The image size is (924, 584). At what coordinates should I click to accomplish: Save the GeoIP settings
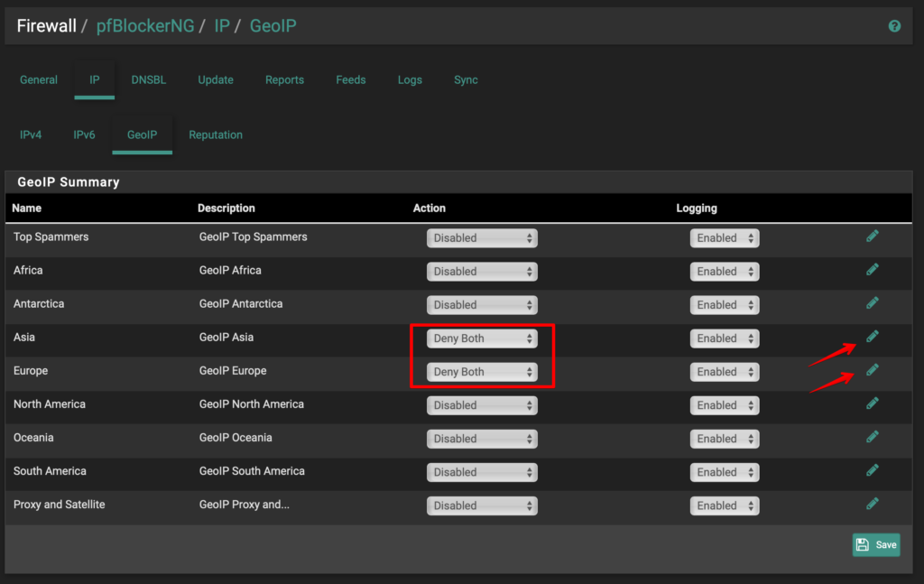coord(876,545)
